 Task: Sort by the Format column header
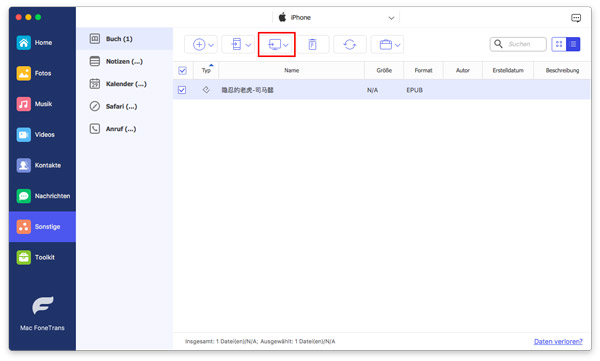click(423, 70)
